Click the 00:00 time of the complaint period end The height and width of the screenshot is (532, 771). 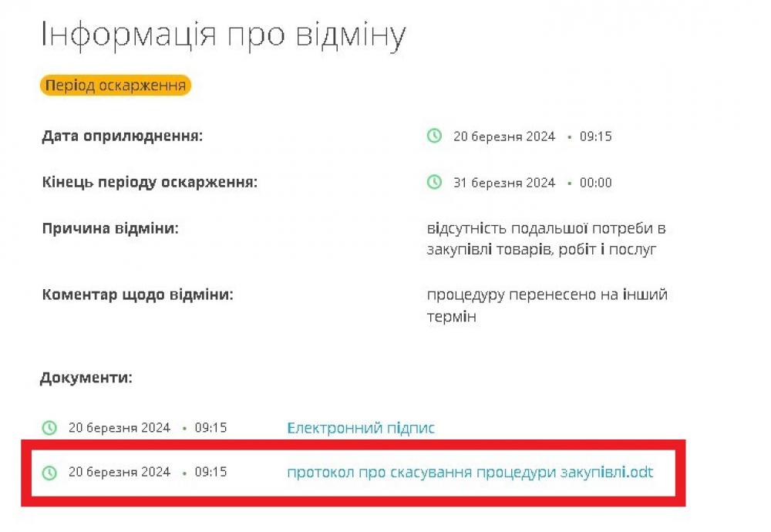[595, 183]
